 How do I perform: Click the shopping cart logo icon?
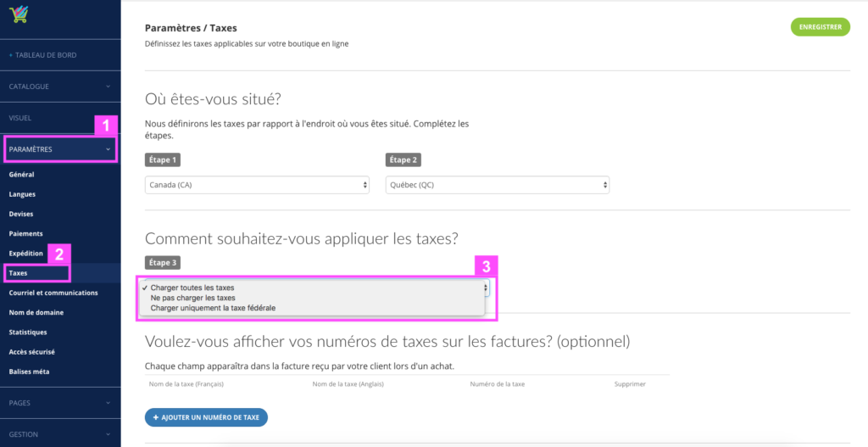(18, 14)
